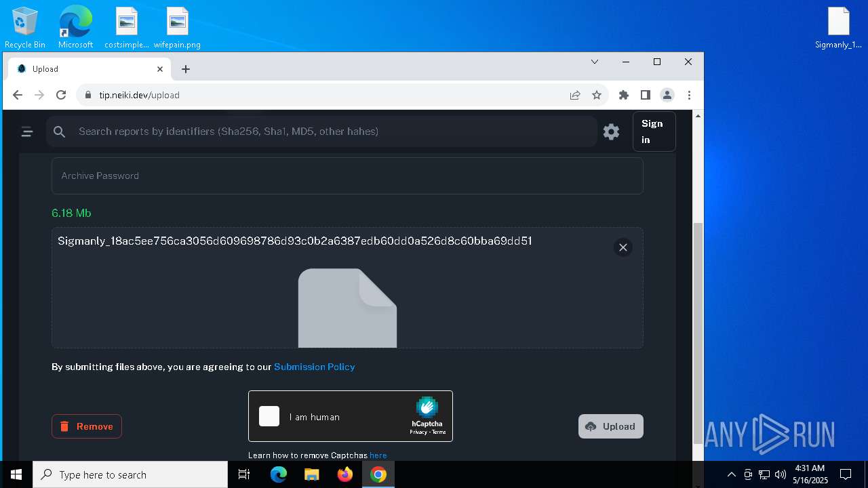
Task: Open volume control tray icon
Action: [x=781, y=474]
